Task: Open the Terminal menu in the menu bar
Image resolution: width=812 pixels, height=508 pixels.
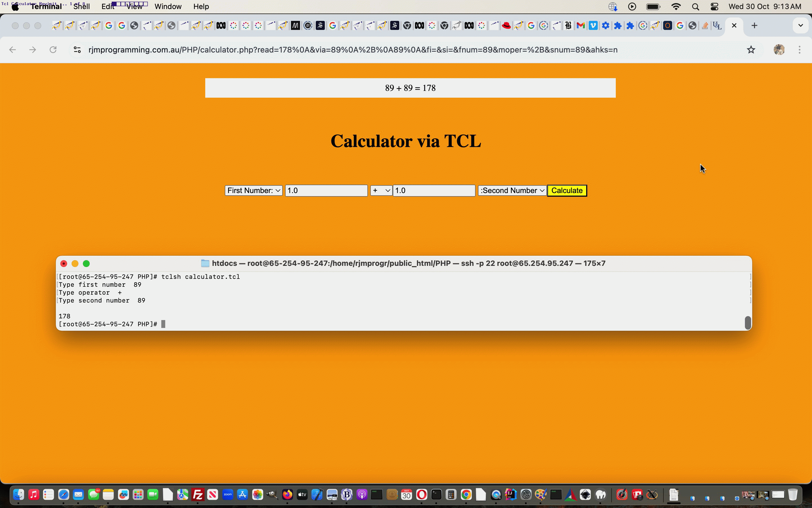Action: 46,7
